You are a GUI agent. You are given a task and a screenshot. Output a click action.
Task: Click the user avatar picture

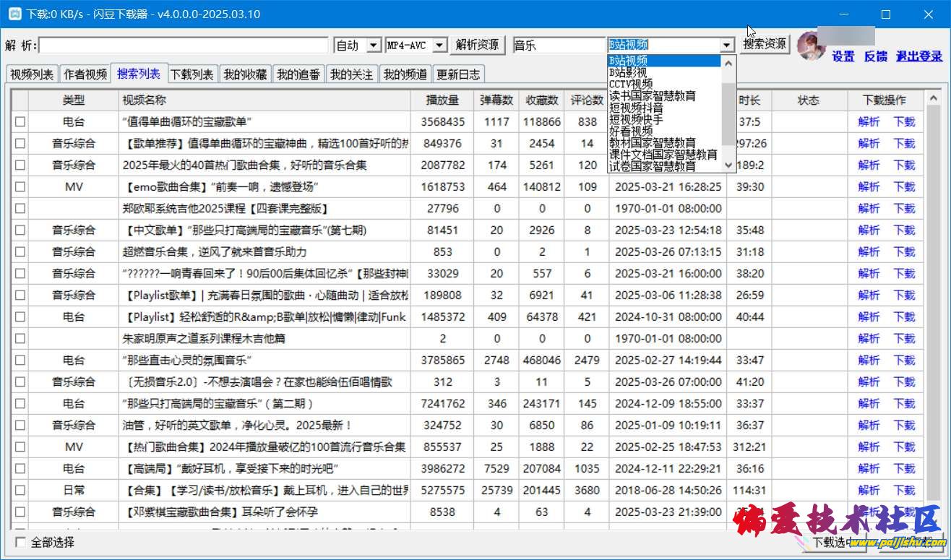tap(811, 46)
